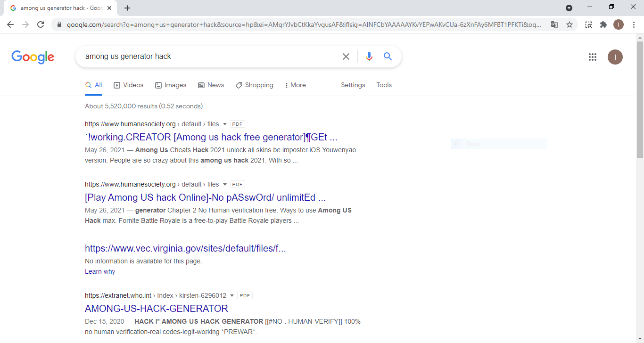Click the vertical page scrollbar thumb

click(640, 99)
